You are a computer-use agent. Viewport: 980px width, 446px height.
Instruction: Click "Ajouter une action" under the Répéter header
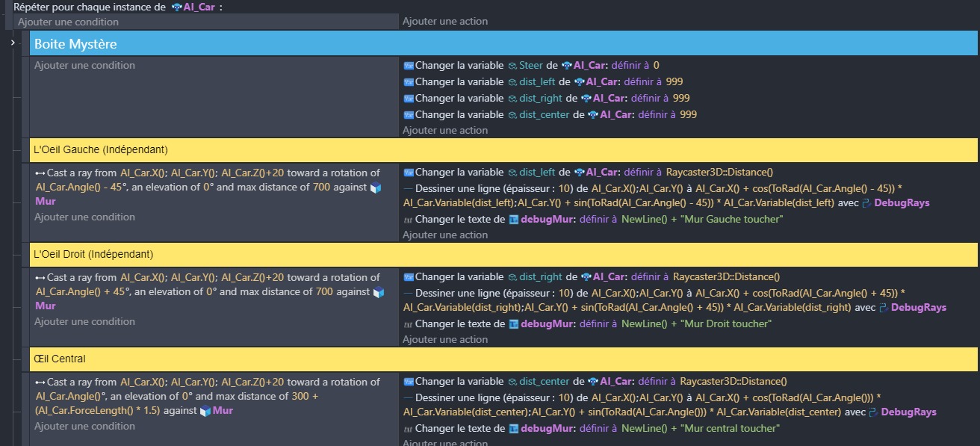point(445,22)
